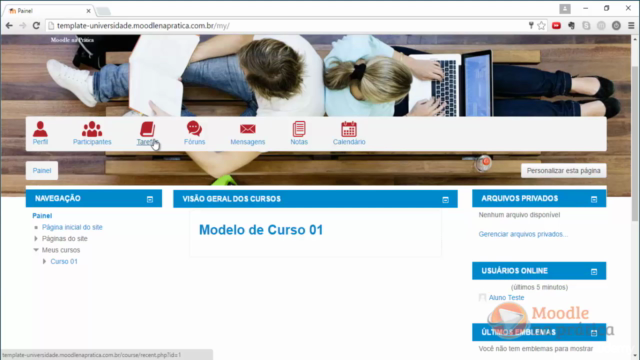
Task: Click the Fóruns menu label
Action: (194, 142)
